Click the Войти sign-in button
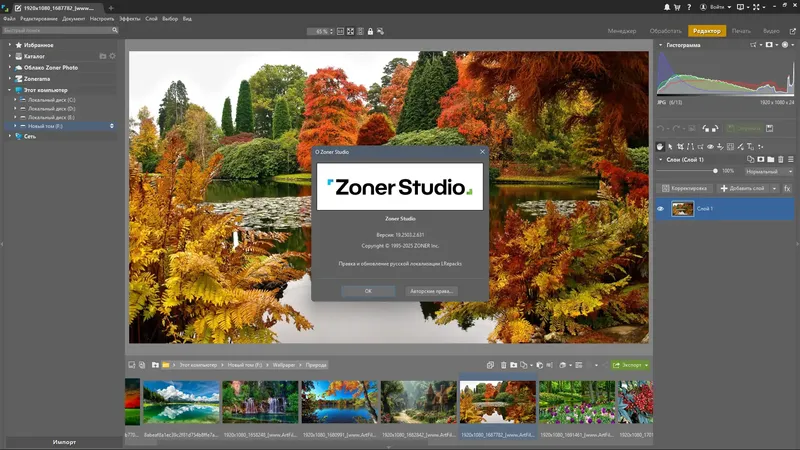The image size is (800, 450). click(716, 7)
